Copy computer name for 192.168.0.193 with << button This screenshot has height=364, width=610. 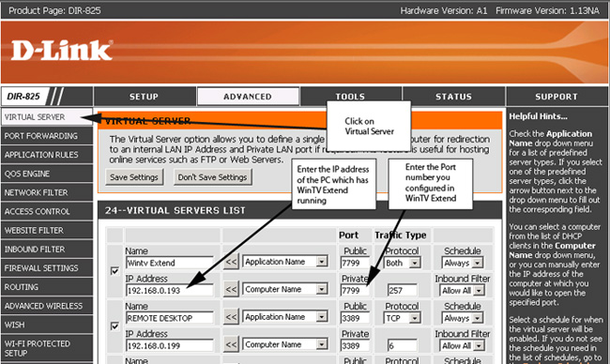coord(231,289)
